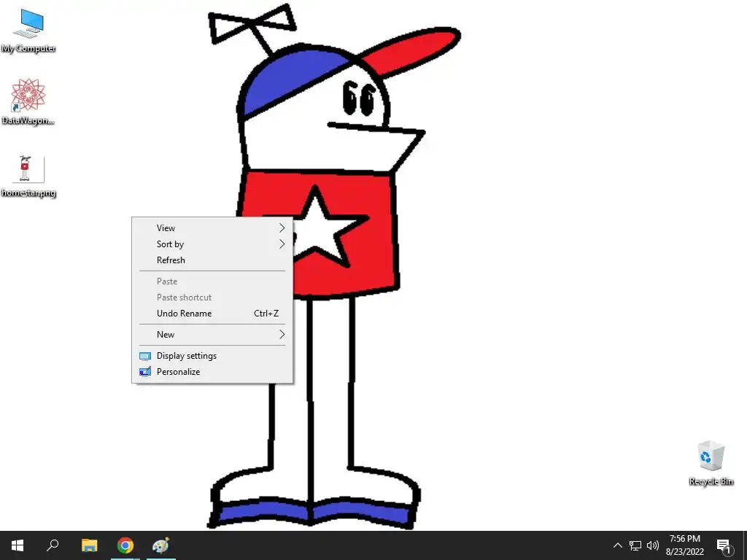Switch to Paint app in taskbar
The image size is (747, 560).
(x=161, y=545)
